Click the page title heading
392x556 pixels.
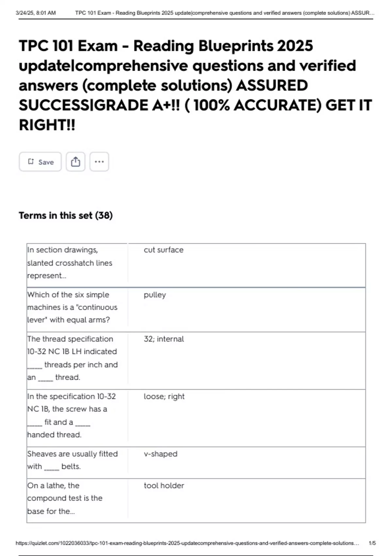pyautogui.click(x=195, y=85)
